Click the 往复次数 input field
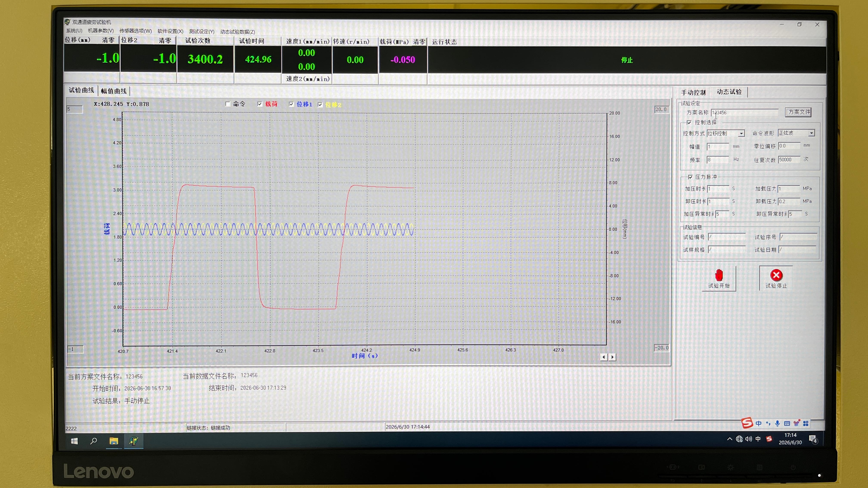Image resolution: width=868 pixels, height=488 pixels. pos(789,160)
